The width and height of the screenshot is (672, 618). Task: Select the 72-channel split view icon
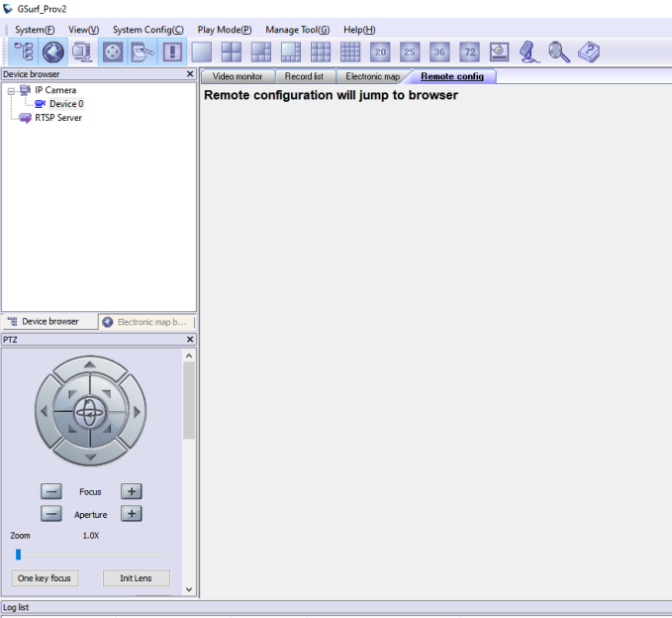point(470,51)
